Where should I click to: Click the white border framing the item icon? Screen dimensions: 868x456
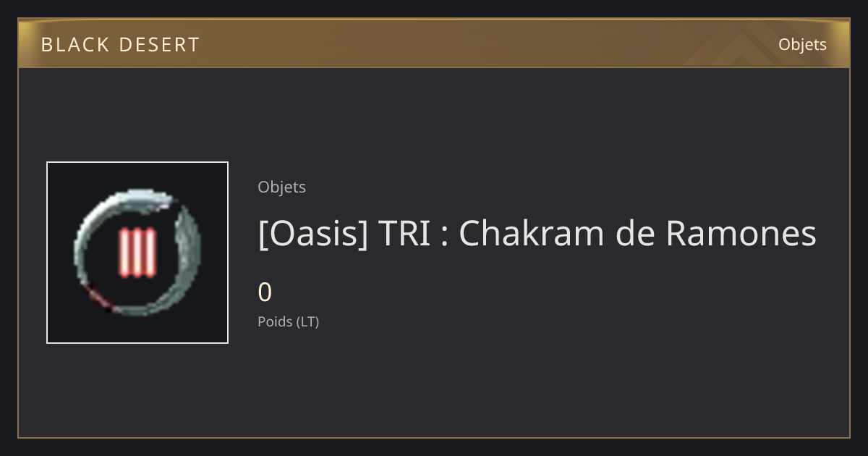(x=137, y=163)
